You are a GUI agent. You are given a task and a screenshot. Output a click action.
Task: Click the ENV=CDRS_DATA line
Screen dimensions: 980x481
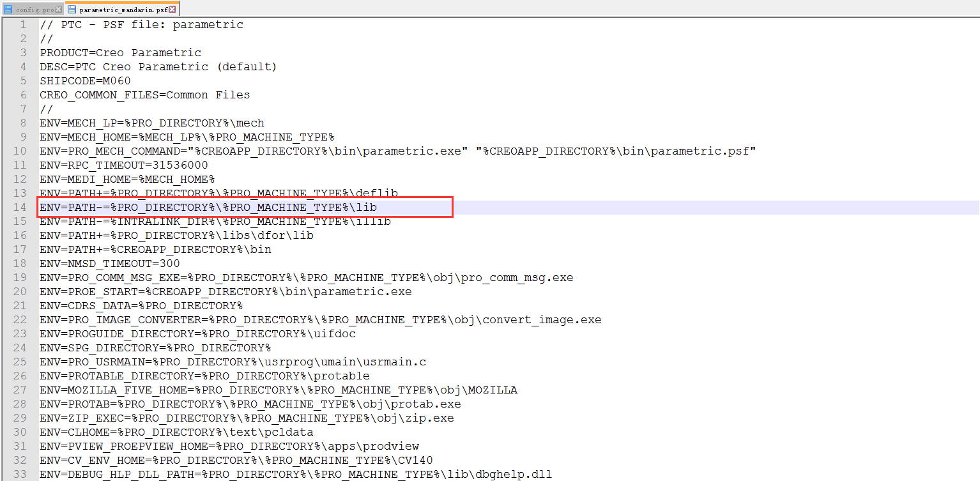point(141,306)
